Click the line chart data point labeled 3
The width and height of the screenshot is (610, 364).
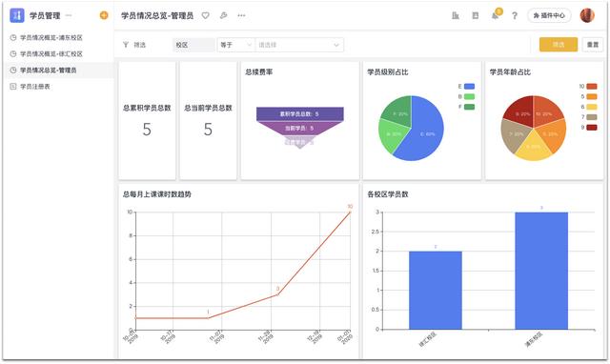tap(277, 294)
